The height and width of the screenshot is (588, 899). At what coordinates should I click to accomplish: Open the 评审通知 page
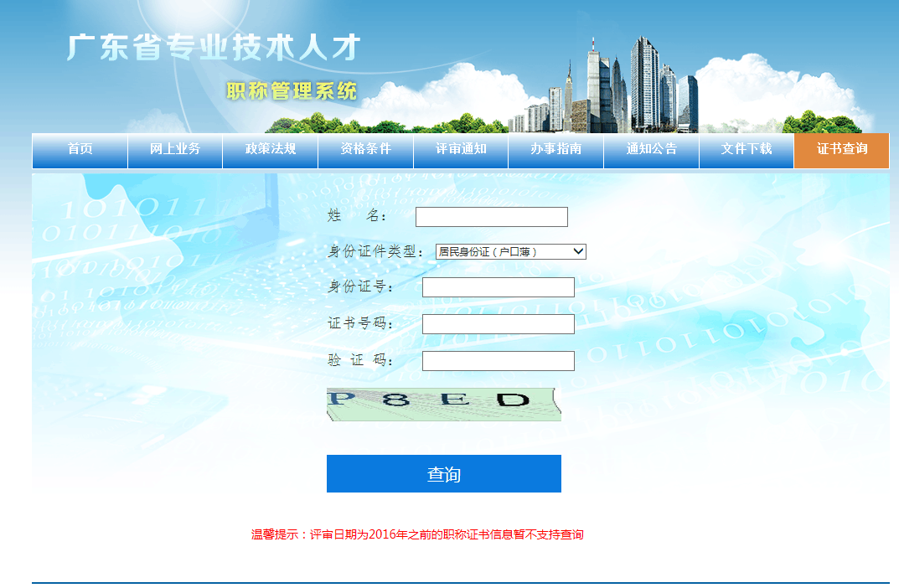click(x=461, y=151)
